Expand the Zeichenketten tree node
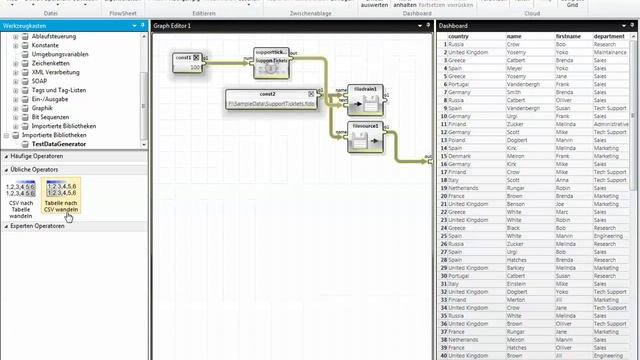The image size is (640, 360). 16,63
